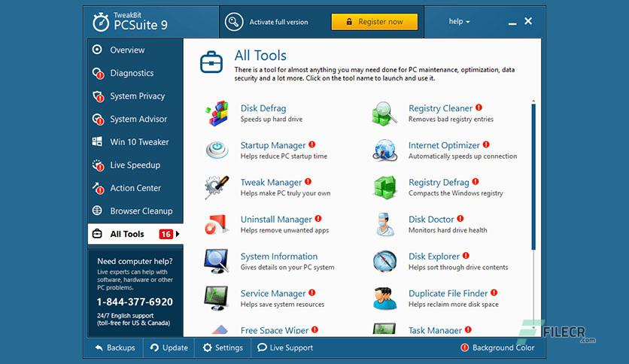Open the Registry Cleaner magnifier icon
The image size is (629, 364).
[384, 114]
